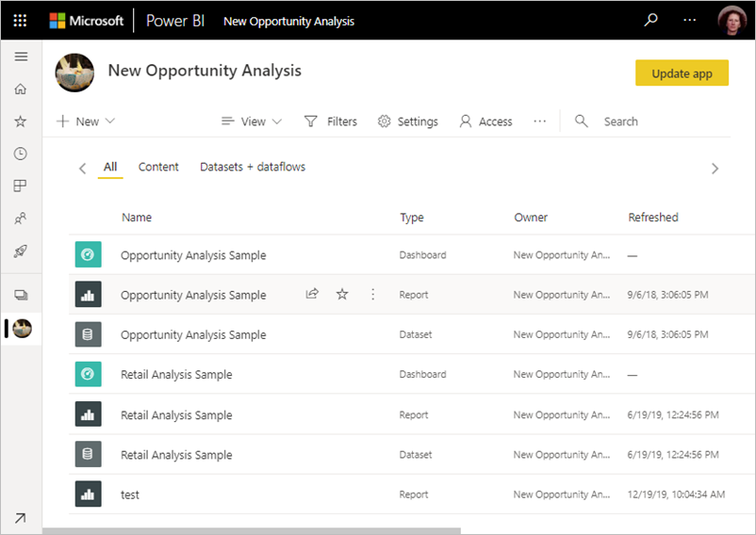Image resolution: width=756 pixels, height=535 pixels.
Task: Open the app launcher waffle icon
Action: [20, 20]
